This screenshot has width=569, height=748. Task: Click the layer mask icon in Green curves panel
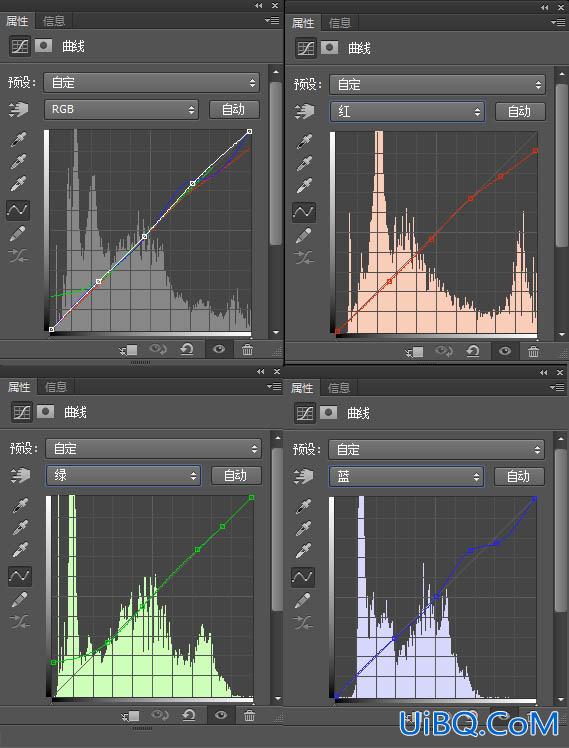point(45,411)
